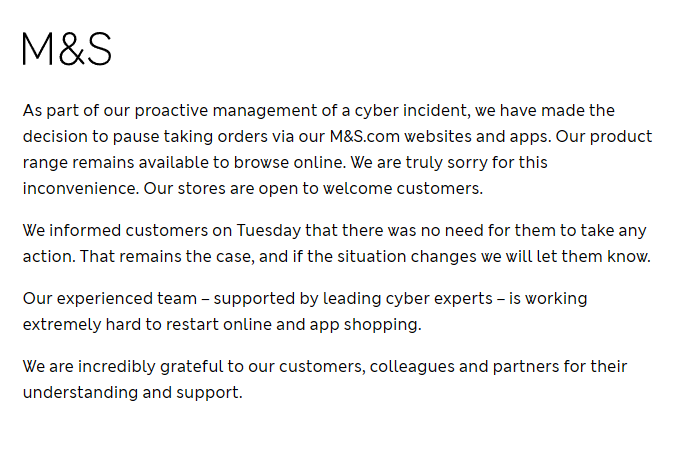Click the M&S logo

(x=67, y=49)
